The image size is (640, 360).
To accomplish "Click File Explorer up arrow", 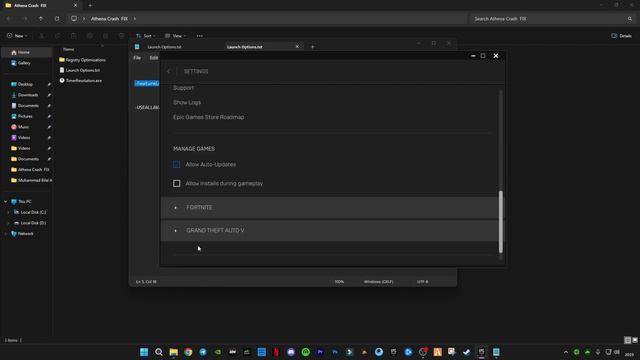I will 41,19.
